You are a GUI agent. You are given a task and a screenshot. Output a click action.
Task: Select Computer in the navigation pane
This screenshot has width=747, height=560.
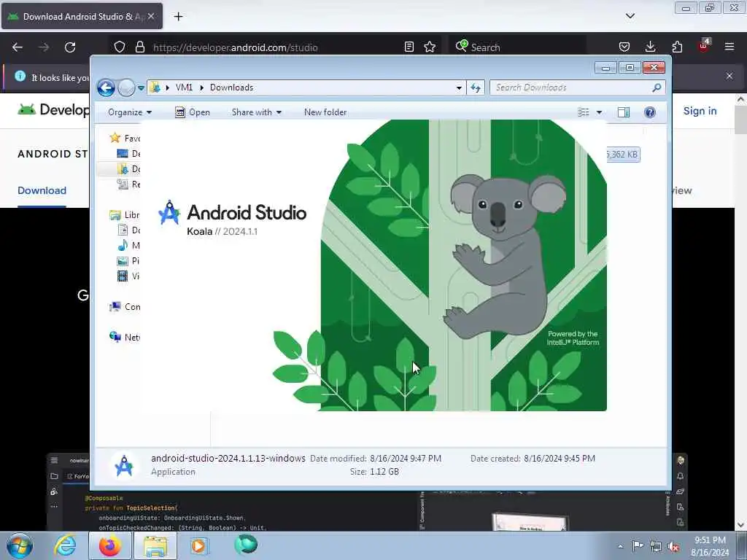tap(125, 307)
